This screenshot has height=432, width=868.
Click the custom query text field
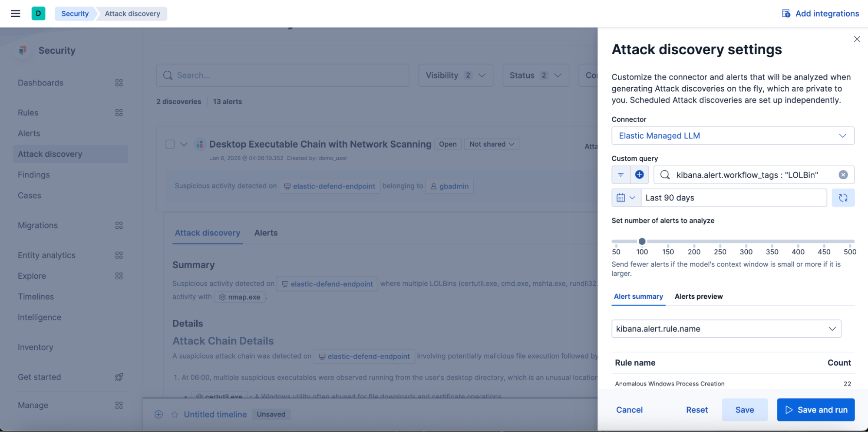tap(755, 175)
